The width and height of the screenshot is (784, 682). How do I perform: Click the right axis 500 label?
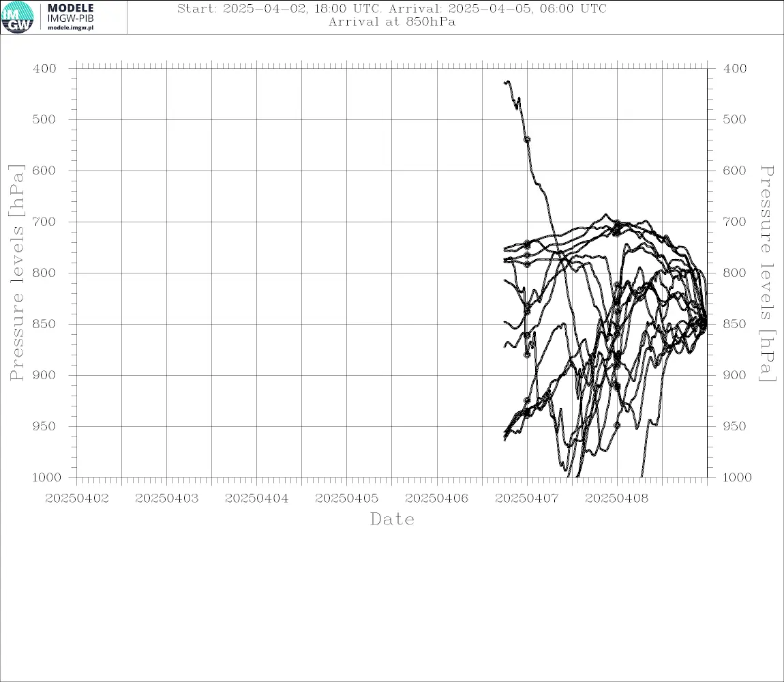(734, 119)
